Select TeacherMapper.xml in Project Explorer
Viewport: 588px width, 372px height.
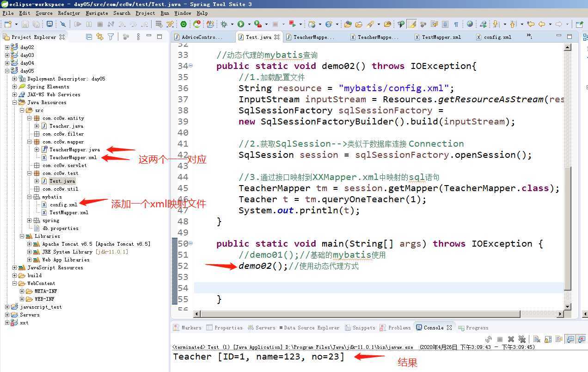point(73,158)
